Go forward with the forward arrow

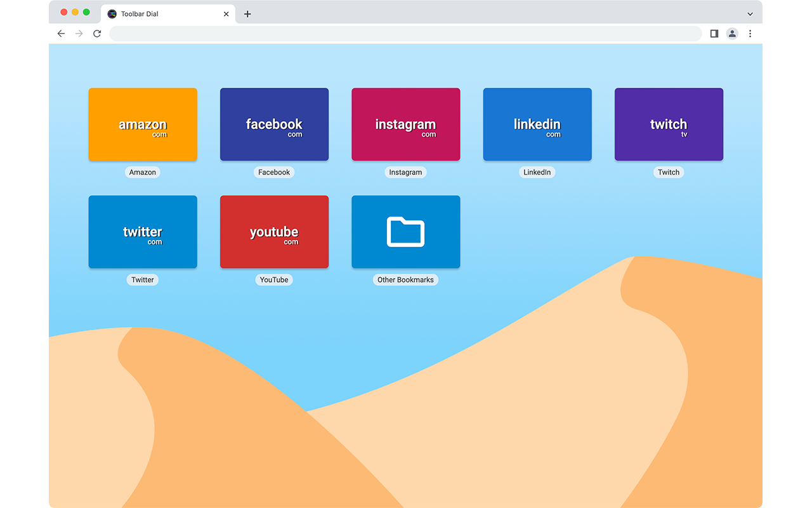pyautogui.click(x=79, y=34)
